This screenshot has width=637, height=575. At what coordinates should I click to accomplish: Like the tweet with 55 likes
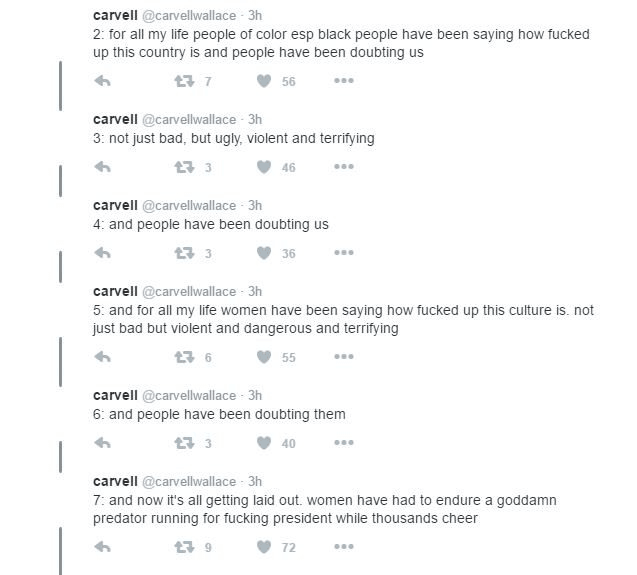265,357
